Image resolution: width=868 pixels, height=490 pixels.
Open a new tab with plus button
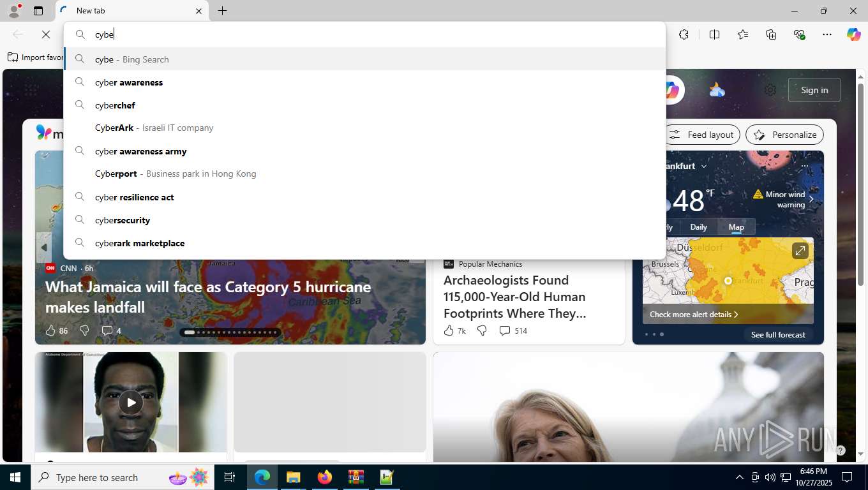pyautogui.click(x=222, y=11)
